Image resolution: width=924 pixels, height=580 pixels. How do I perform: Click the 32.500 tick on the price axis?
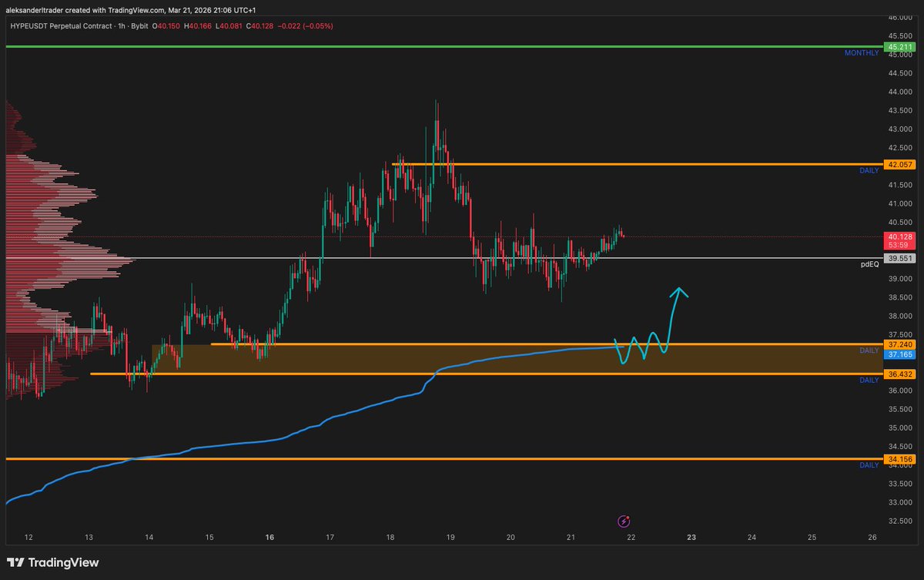click(x=900, y=521)
